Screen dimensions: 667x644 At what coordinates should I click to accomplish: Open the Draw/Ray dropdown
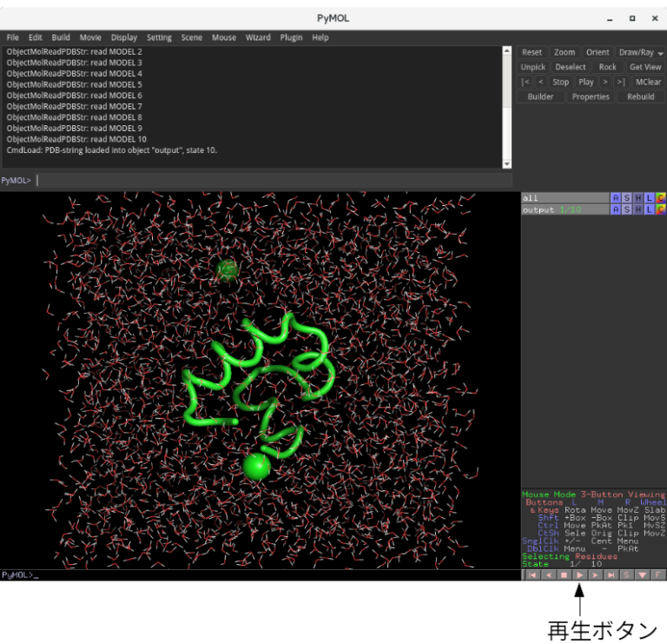641,52
